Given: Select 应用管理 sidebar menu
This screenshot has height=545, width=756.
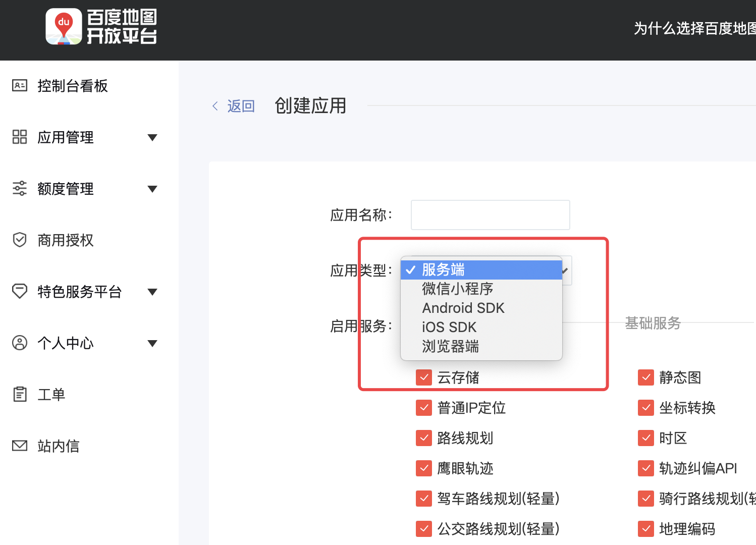Looking at the screenshot, I should [66, 137].
